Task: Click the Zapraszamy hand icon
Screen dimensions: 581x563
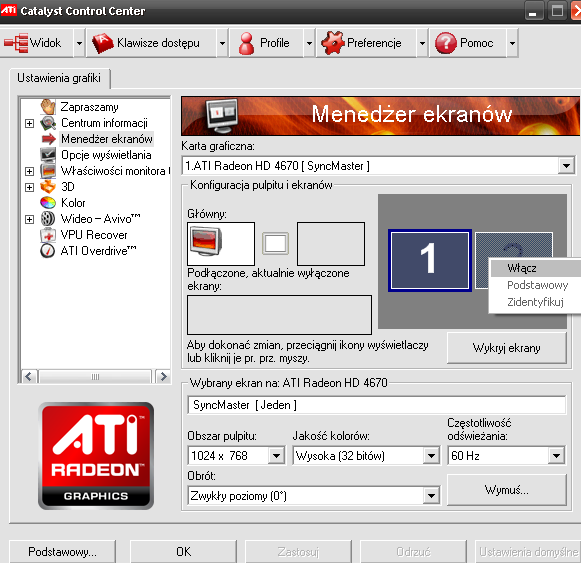Action: (48, 107)
